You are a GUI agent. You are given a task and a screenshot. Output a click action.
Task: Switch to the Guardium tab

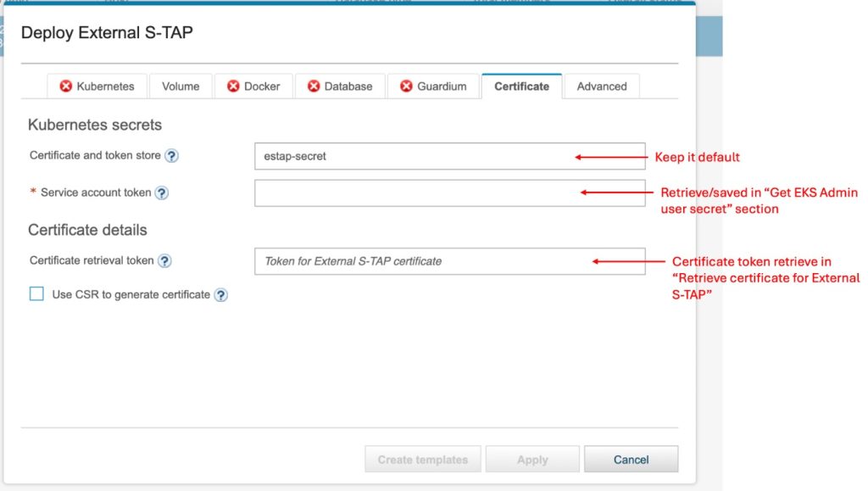pyautogui.click(x=433, y=86)
